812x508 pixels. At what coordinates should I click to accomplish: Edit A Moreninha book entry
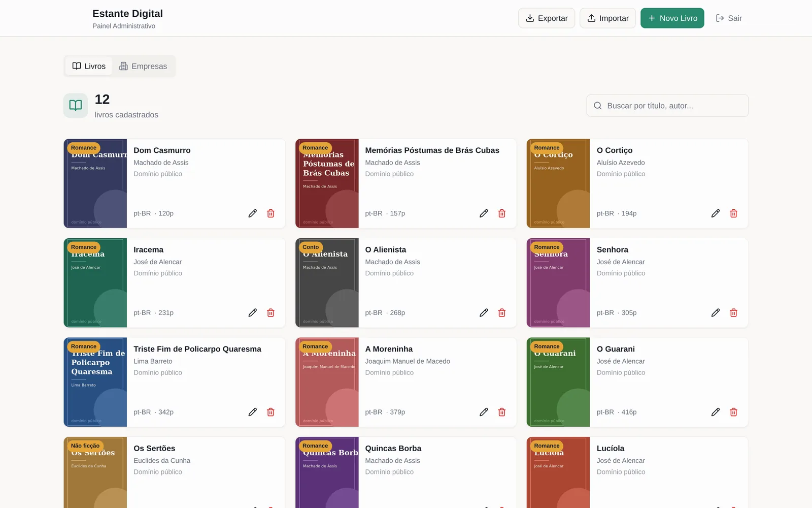[x=484, y=412]
